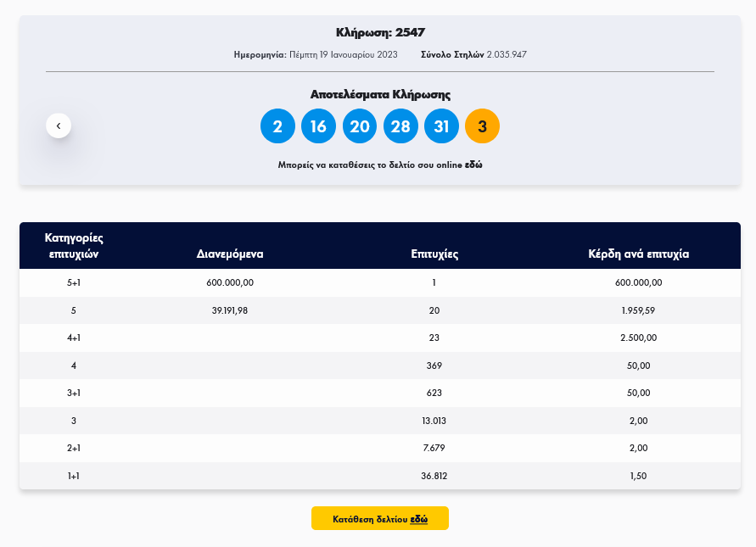Select the blue ball number 28
This screenshot has height=547, width=756.
pyautogui.click(x=400, y=126)
